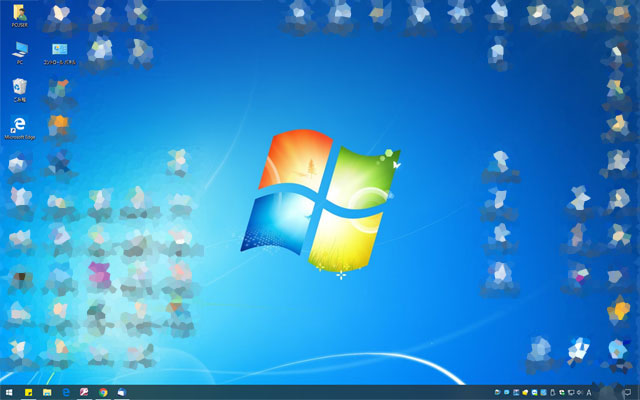Open the PCUSER folder desktop icon
Viewport: 640px width, 400px height.
[18, 16]
